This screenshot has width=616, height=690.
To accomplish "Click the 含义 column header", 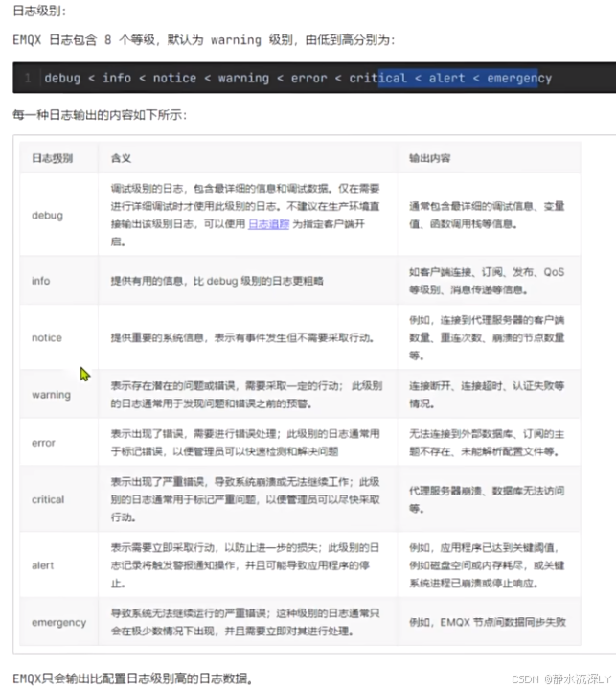I will tap(121, 158).
